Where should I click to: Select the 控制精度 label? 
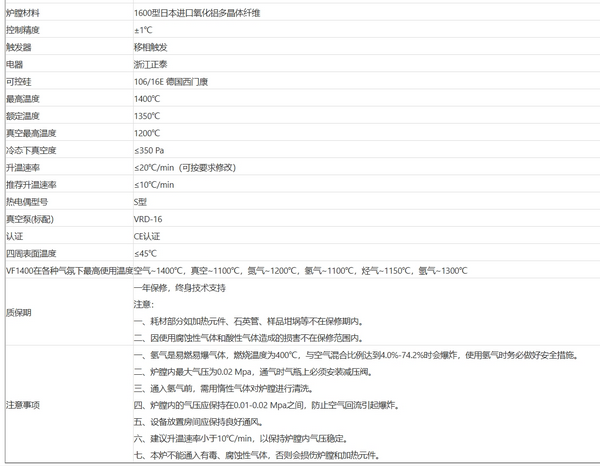click(23, 30)
